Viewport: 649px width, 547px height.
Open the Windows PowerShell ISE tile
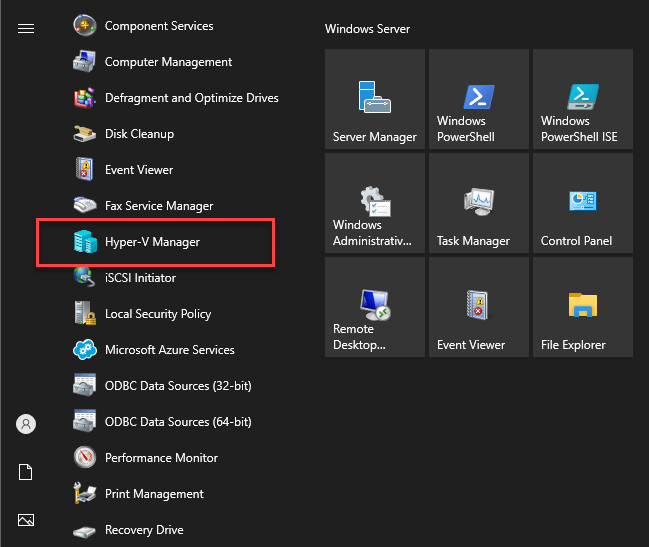(x=583, y=99)
